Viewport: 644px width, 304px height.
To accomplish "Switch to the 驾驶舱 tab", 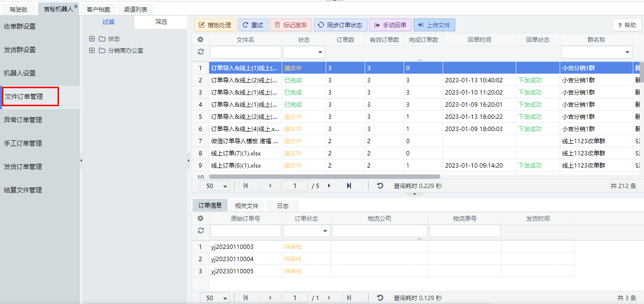I will click(x=19, y=9).
